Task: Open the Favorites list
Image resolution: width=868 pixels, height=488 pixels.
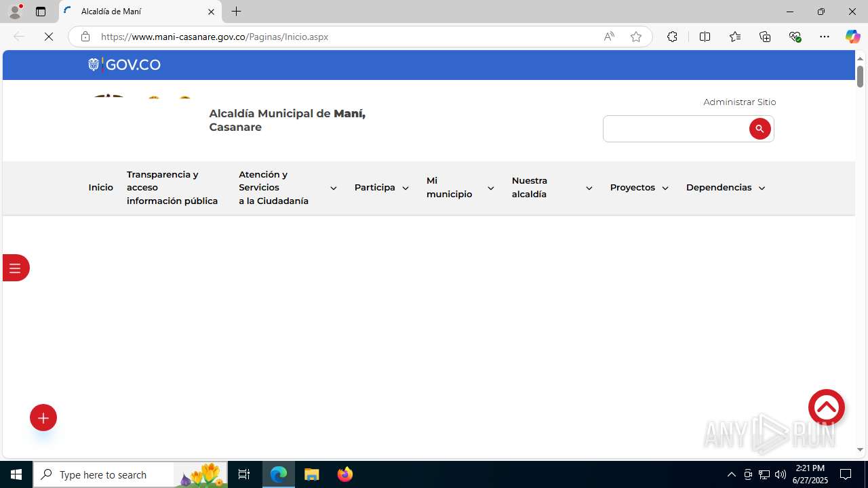Action: 735,37
